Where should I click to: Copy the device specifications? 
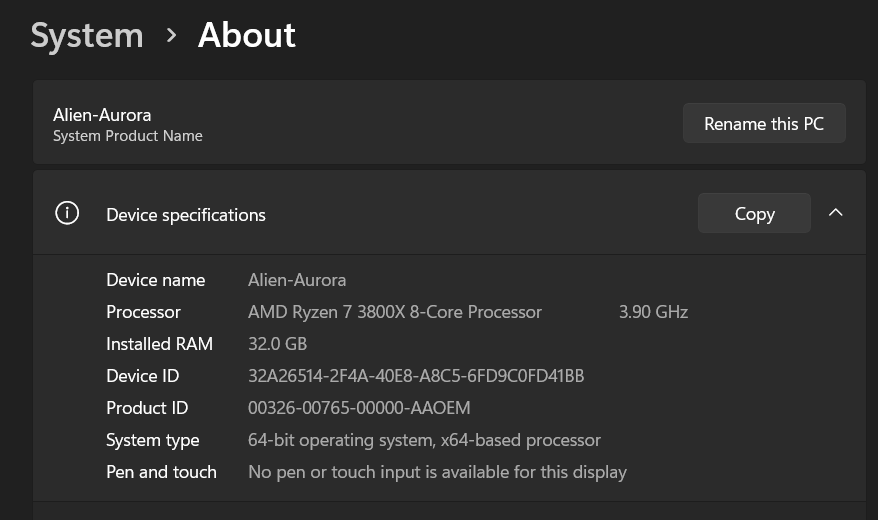(754, 213)
